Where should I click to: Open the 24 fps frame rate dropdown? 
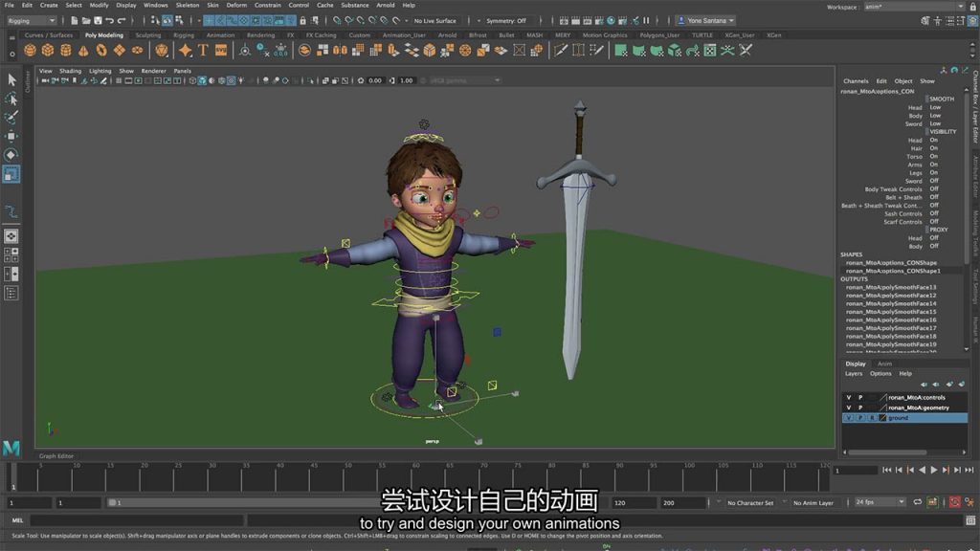[x=880, y=502]
